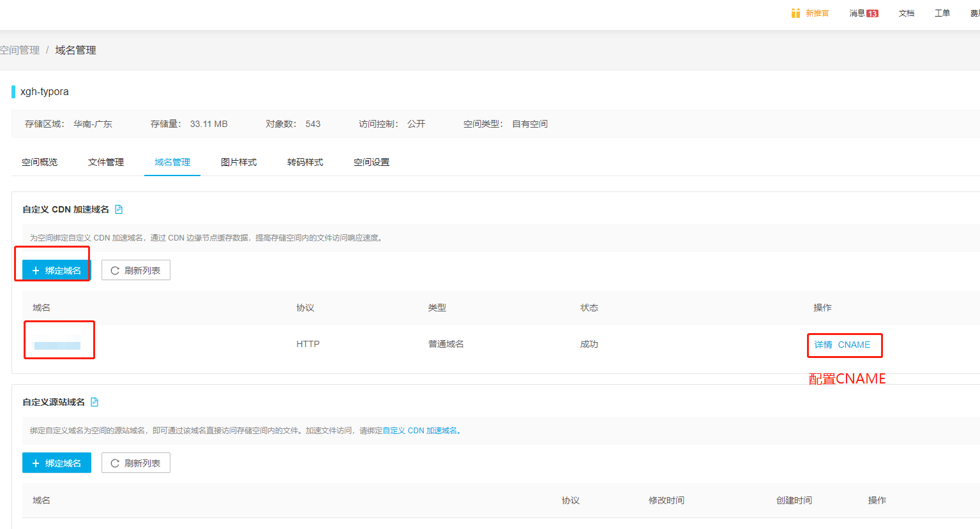Click 刷新列表 button under CDN section

point(136,271)
